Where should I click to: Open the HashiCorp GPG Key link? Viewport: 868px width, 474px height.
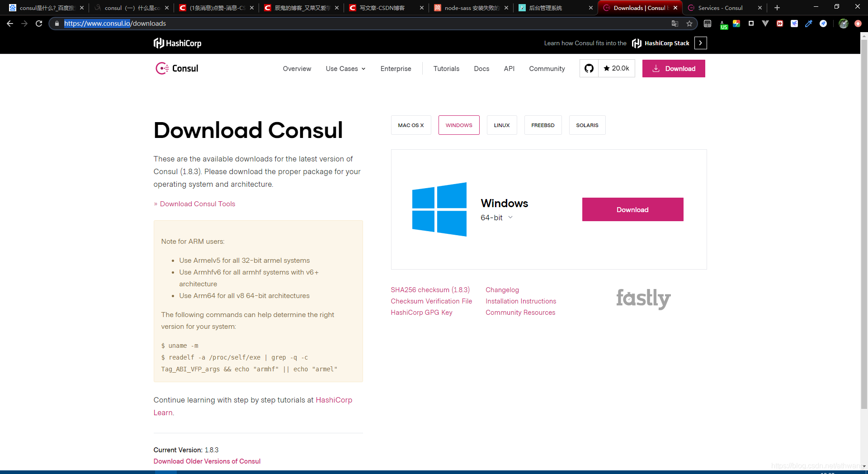click(421, 313)
